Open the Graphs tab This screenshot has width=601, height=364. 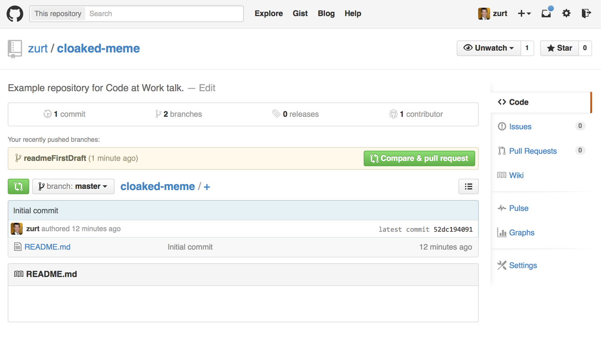tap(522, 233)
